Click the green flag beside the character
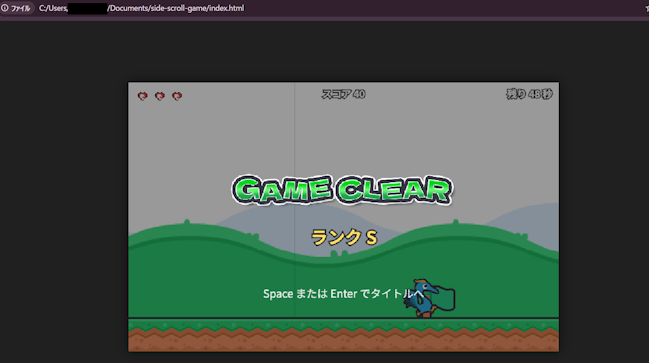The width and height of the screenshot is (649, 363). pyautogui.click(x=444, y=298)
